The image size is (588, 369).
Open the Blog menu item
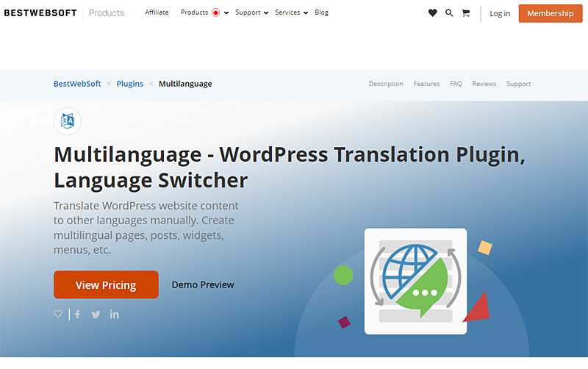coord(321,12)
